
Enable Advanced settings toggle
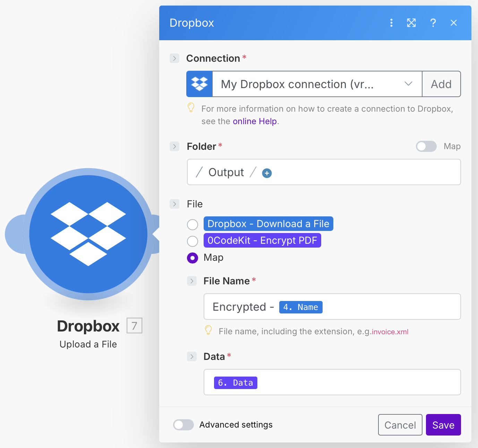click(x=183, y=425)
